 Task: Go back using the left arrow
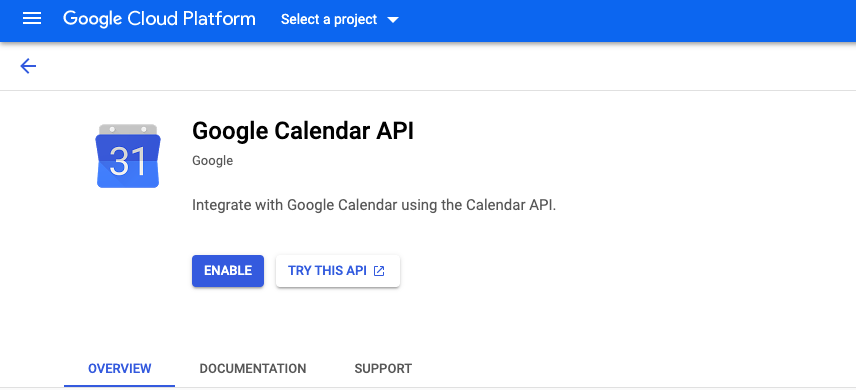tap(28, 66)
